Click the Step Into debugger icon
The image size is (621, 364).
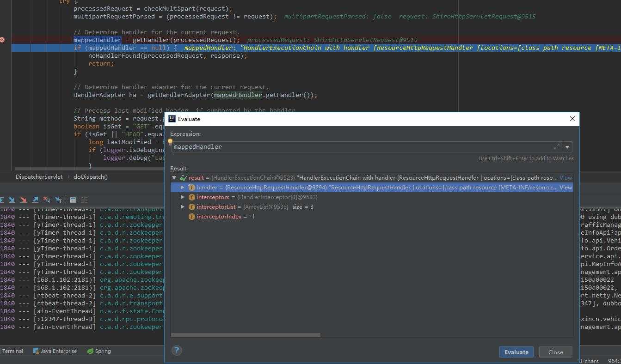click(x=12, y=200)
